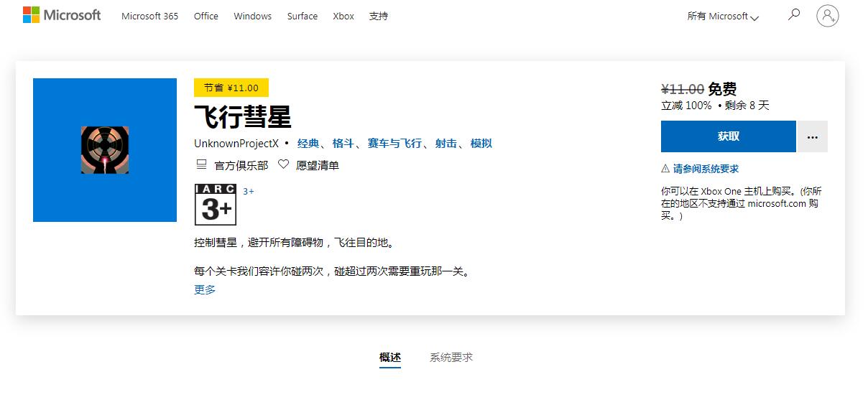Expand the 所有 Microsoft dropdown

point(723,16)
